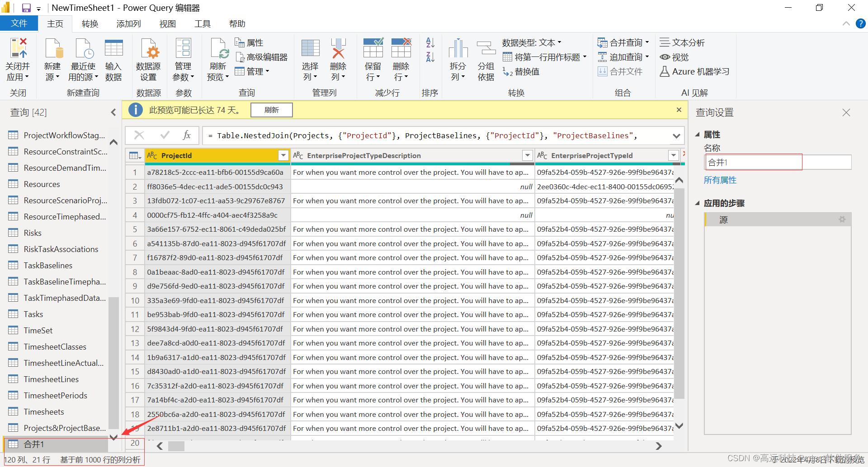Click the Choose Columns icon
The image size is (868, 467).
pos(310,48)
